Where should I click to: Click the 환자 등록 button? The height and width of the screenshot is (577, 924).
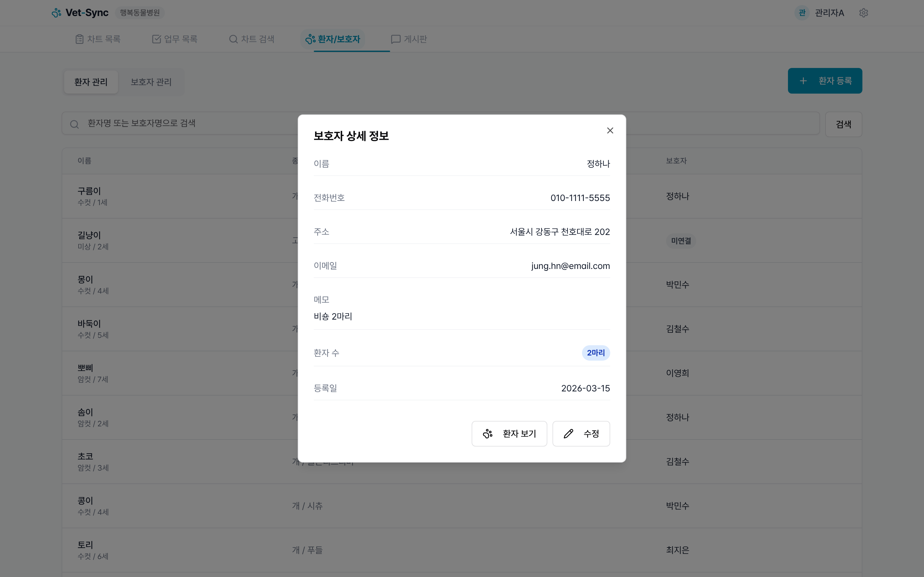click(x=825, y=80)
